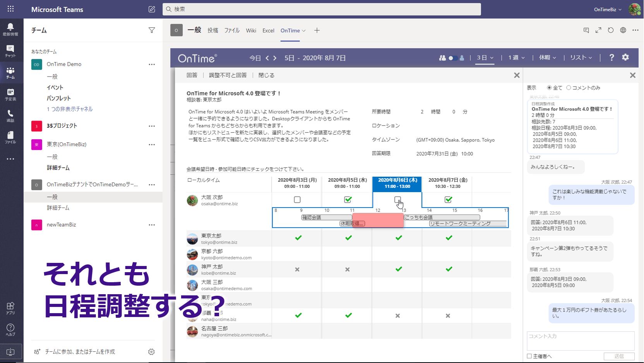Expand the 休暇 dropdown

(548, 58)
